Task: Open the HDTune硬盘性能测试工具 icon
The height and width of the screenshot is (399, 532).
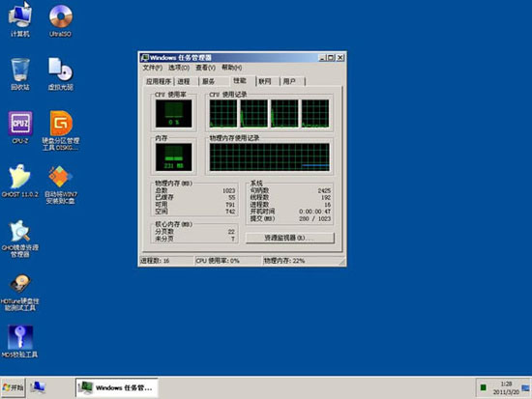Action: tap(20, 292)
